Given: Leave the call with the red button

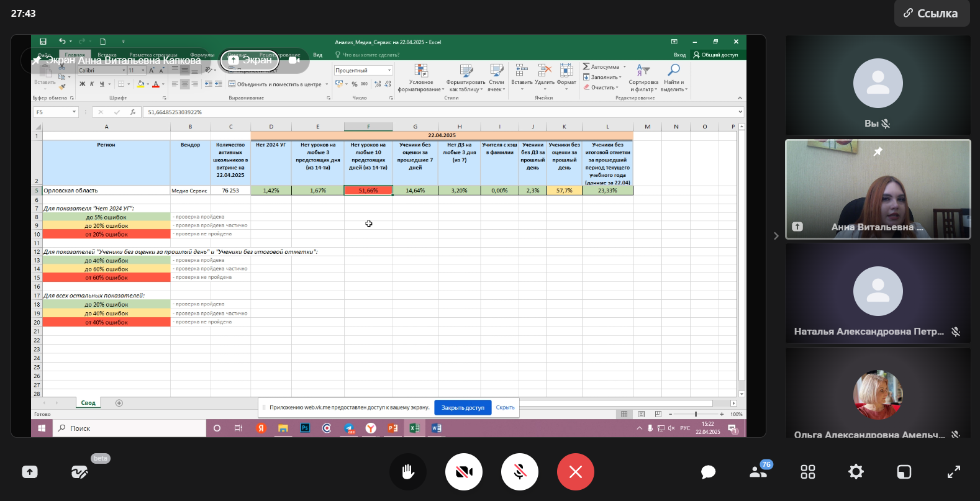Looking at the screenshot, I should tap(576, 472).
